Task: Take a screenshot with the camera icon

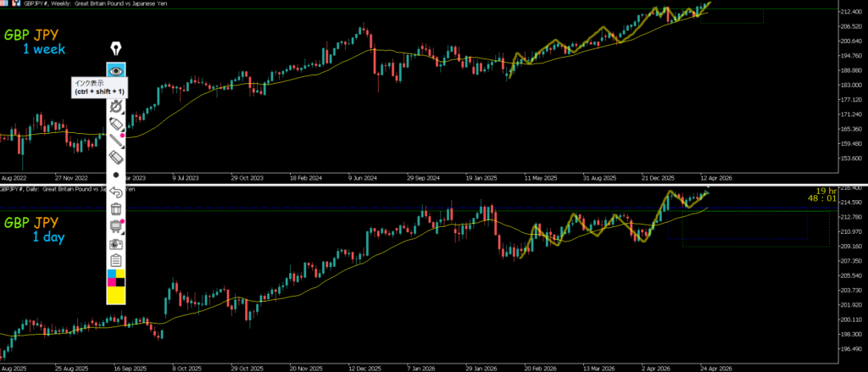Action: pyautogui.click(x=116, y=243)
